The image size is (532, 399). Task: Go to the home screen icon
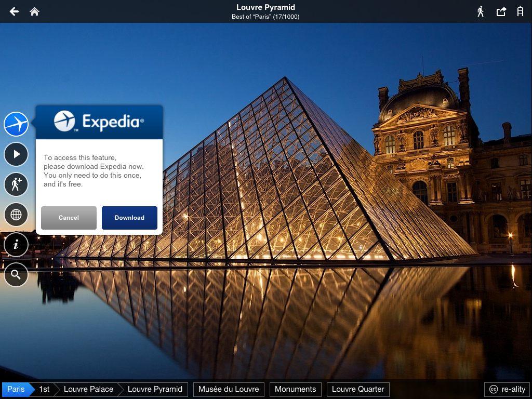(x=35, y=11)
